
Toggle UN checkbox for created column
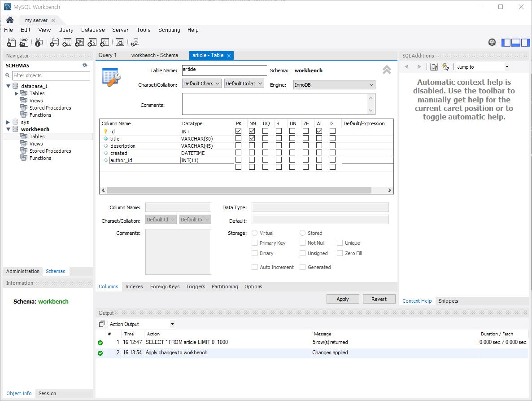(292, 153)
